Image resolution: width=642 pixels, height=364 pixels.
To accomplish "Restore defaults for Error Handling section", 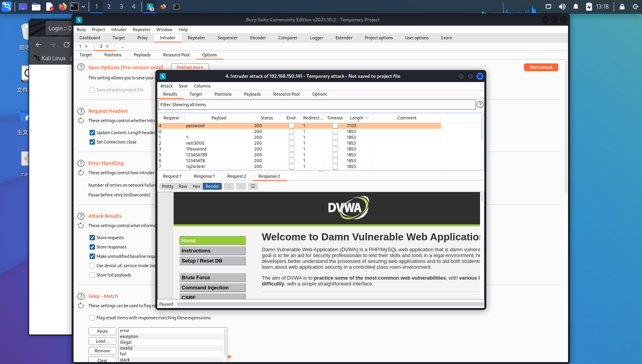I will coord(81,173).
